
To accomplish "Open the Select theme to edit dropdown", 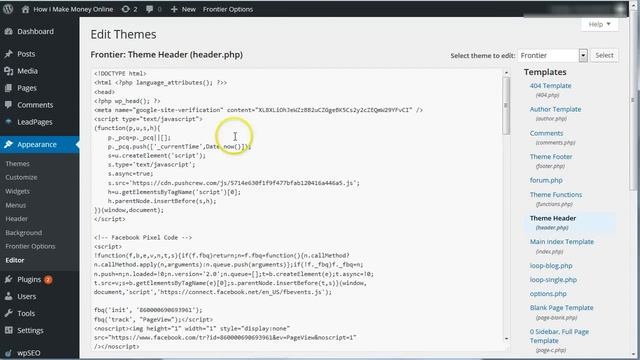I will coord(553,56).
